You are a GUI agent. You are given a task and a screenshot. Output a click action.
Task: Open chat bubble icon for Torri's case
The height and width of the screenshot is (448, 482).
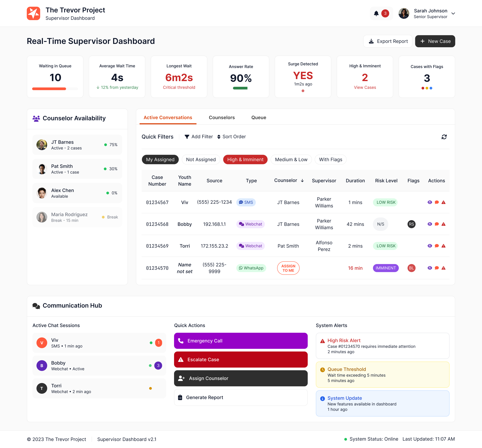click(437, 246)
